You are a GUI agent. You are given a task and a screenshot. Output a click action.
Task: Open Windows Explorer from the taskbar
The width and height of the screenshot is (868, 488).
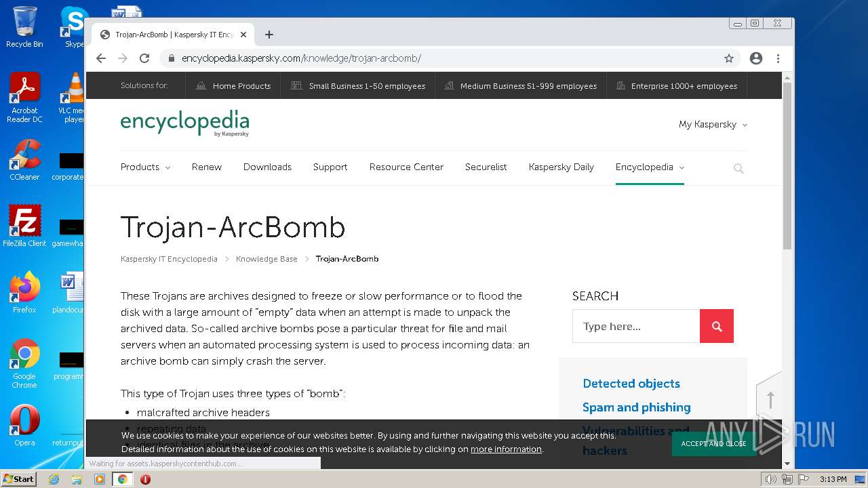pos(77,479)
